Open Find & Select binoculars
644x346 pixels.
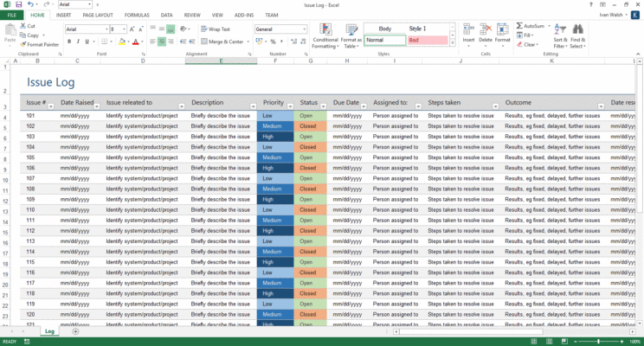coord(577,36)
